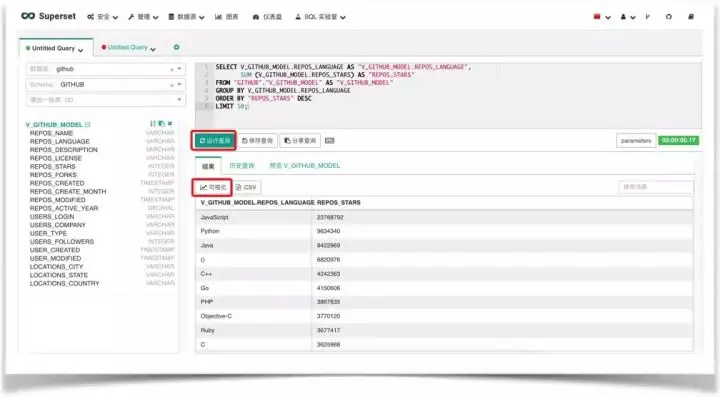Screen dimensions: 720x397
Task: Click the USERS_FOLLOWERS column in sidebar
Action: (x=62, y=241)
